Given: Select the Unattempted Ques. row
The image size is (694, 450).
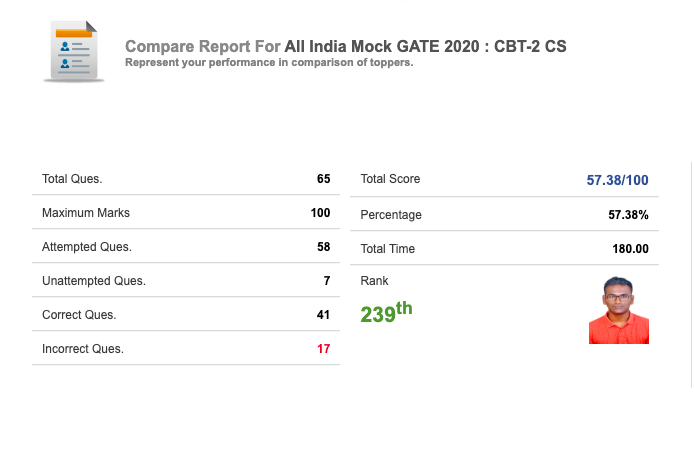Looking at the screenshot, I should point(186,281).
